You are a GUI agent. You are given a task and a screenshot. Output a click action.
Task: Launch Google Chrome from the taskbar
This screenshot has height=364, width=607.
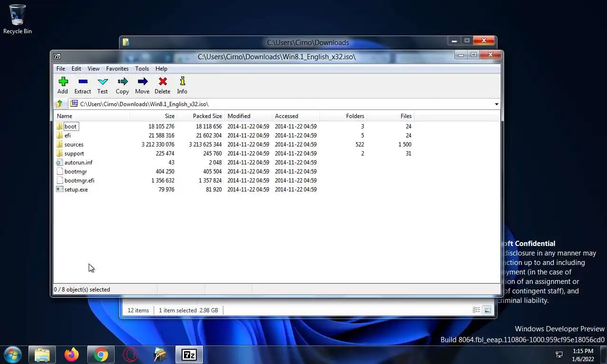tap(101, 355)
